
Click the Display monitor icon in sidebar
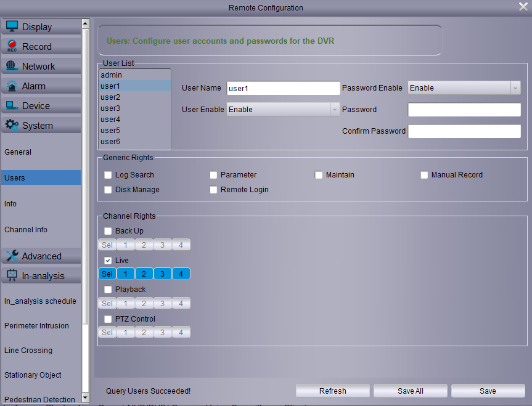pyautogui.click(x=12, y=26)
